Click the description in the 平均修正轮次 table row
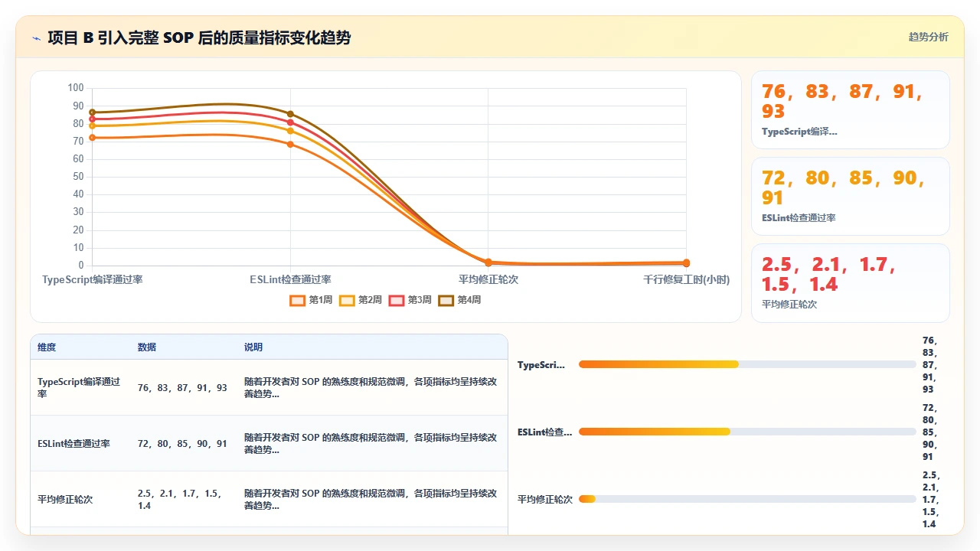 [371, 500]
